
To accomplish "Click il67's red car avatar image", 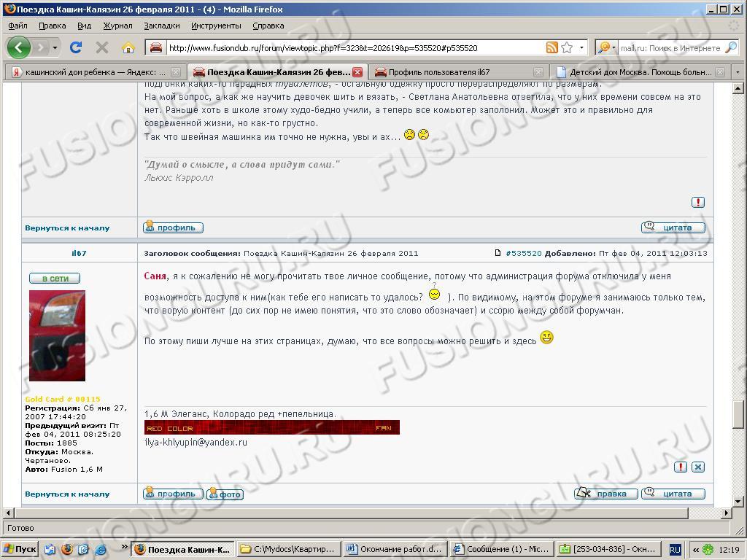I will coord(57,335).
